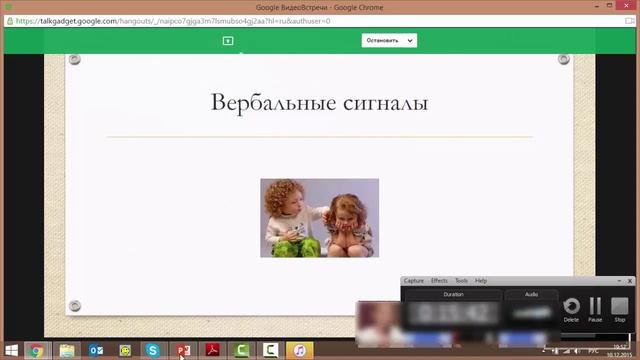Viewport: 640px width, 360px height.
Task: Switch input language РУС in tray
Action: 593,351
